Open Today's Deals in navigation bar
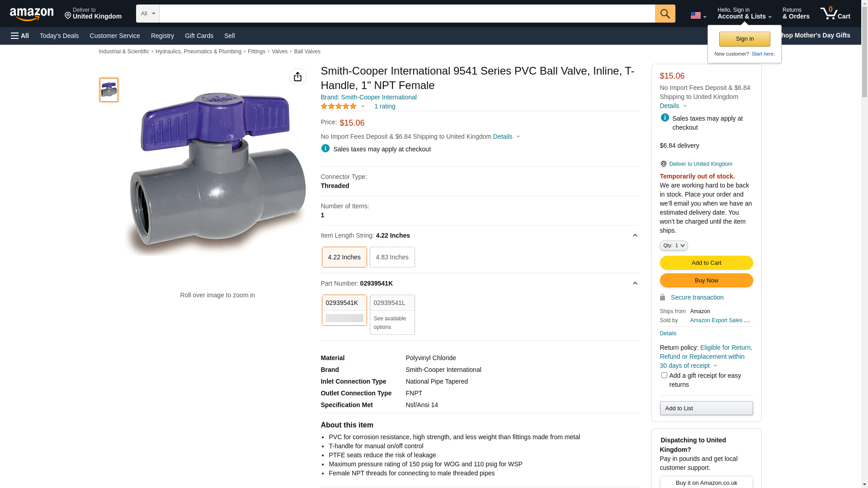The height and width of the screenshot is (488, 868). click(x=59, y=36)
